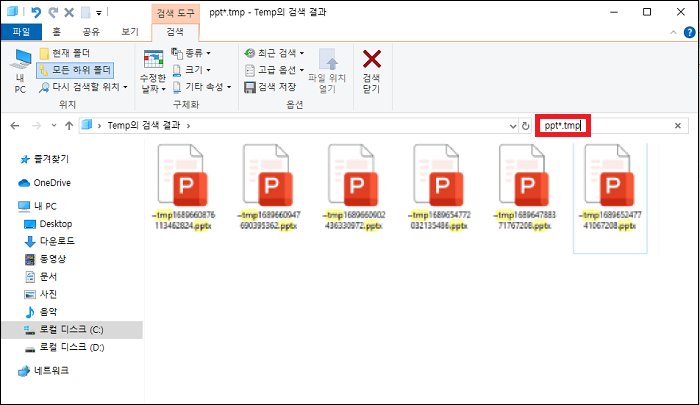Go forward with right arrow button
This screenshot has height=405, width=700.
(36, 126)
